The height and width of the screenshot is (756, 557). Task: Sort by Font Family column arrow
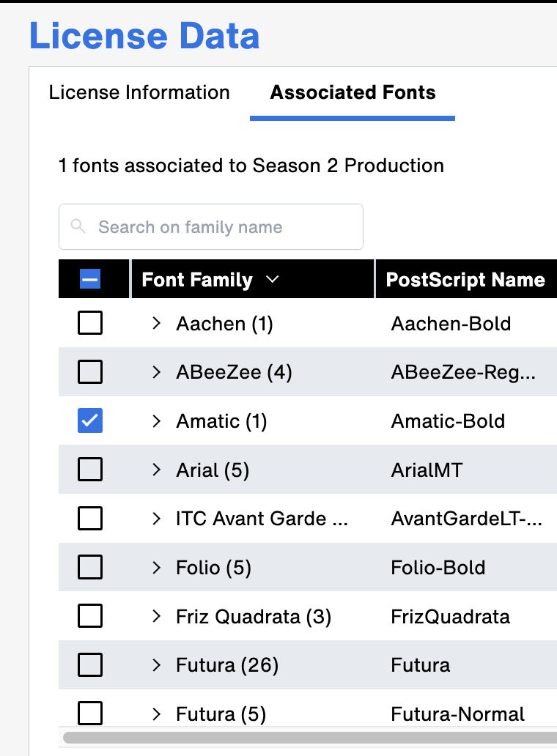tap(273, 279)
